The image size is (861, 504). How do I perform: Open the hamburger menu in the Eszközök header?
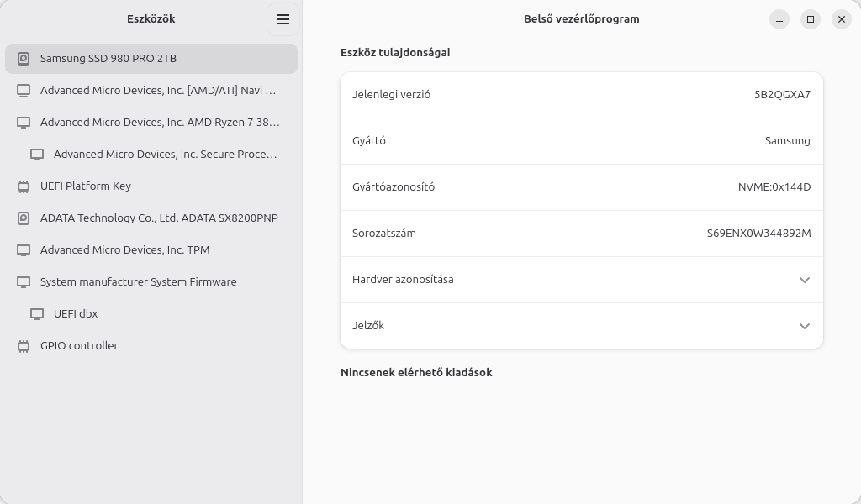click(283, 19)
